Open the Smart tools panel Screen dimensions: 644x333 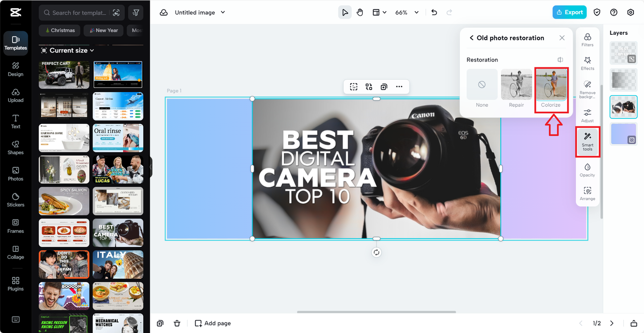[x=587, y=141]
